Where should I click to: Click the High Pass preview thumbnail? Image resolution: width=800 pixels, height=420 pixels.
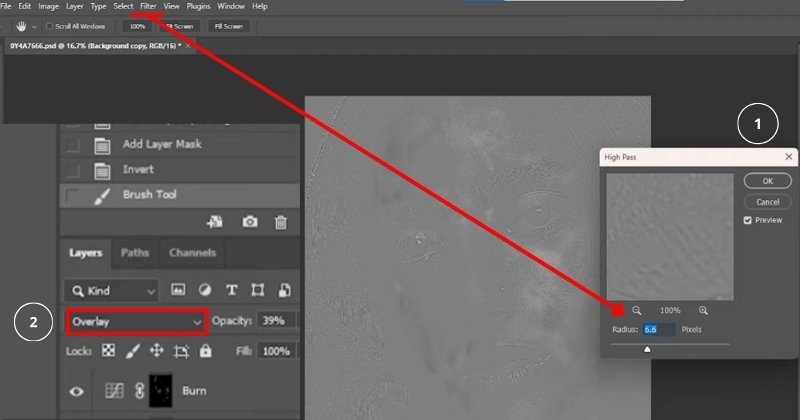pyautogui.click(x=670, y=237)
